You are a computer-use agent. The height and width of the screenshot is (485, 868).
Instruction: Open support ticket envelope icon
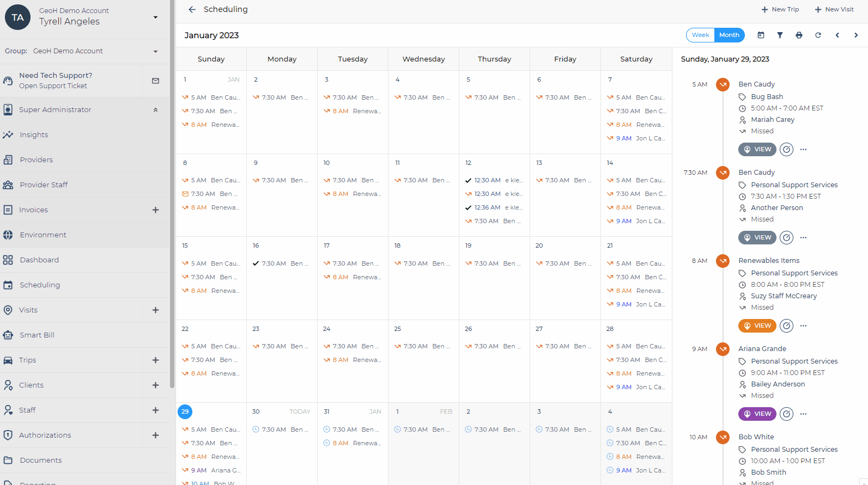pyautogui.click(x=155, y=81)
